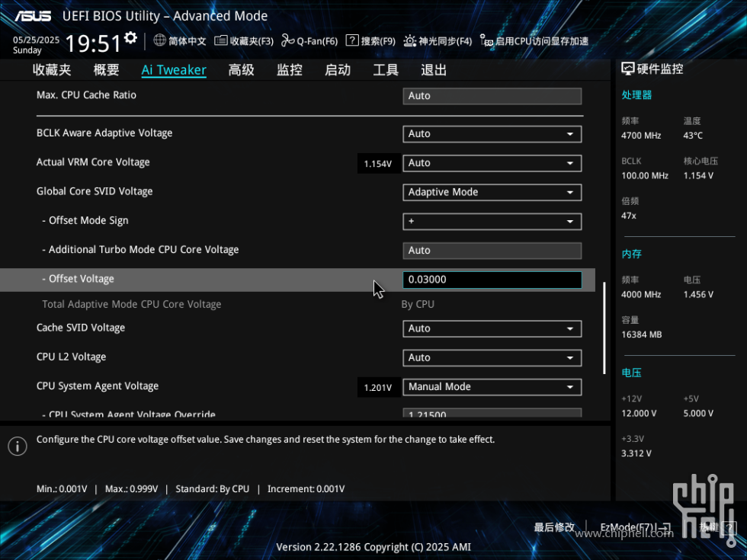Image resolution: width=747 pixels, height=560 pixels.
Task: Click the 4000 MHz memory frequency value
Action: [x=641, y=295]
